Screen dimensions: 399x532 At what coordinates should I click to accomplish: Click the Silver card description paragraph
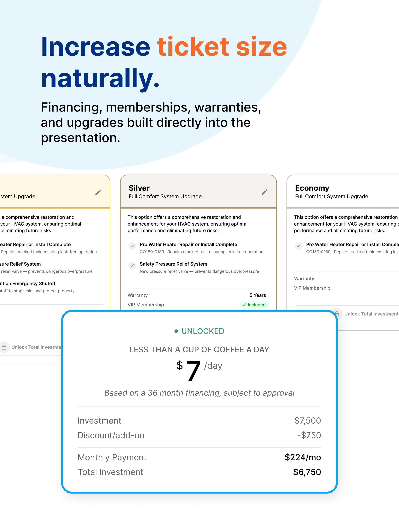point(188,224)
